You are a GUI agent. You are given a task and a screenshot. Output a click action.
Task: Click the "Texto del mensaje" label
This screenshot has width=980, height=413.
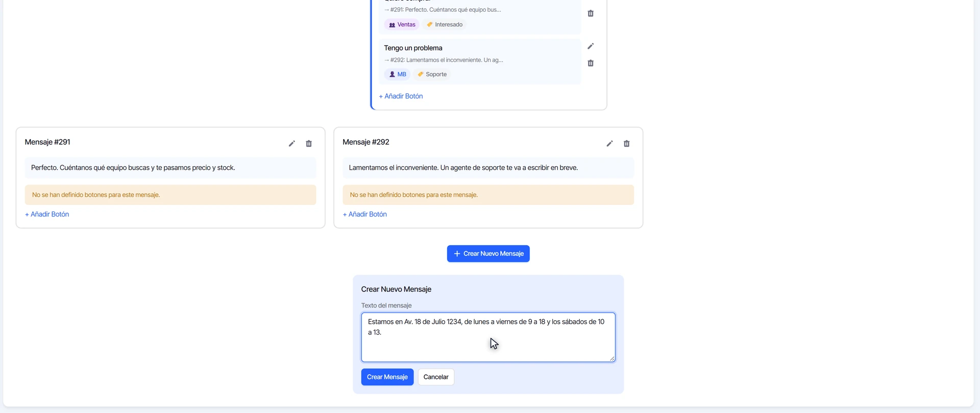(386, 306)
